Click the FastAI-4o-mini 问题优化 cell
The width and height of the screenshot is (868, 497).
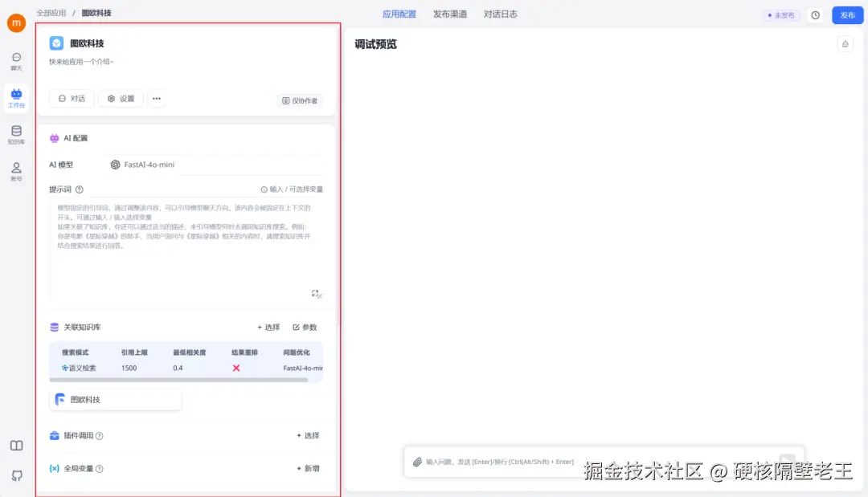click(x=303, y=369)
